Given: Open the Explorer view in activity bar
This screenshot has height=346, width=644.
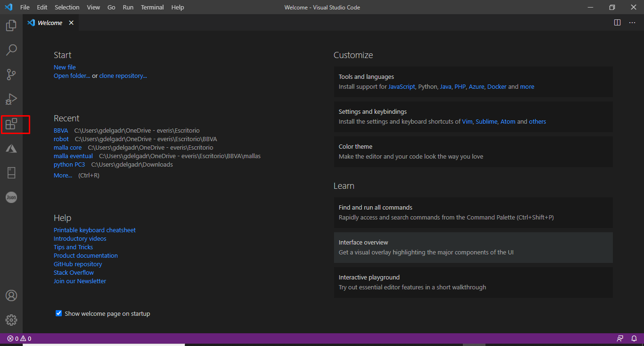Looking at the screenshot, I should 11,25.
